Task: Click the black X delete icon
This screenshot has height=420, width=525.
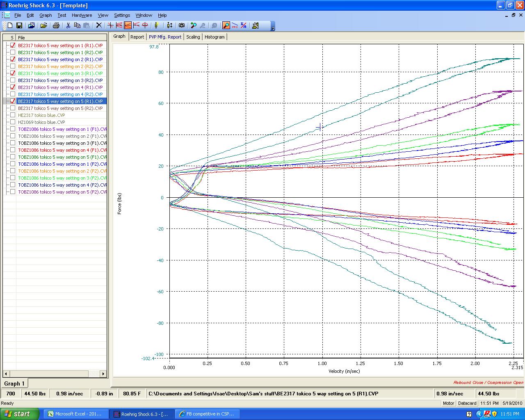Action: coord(99,25)
